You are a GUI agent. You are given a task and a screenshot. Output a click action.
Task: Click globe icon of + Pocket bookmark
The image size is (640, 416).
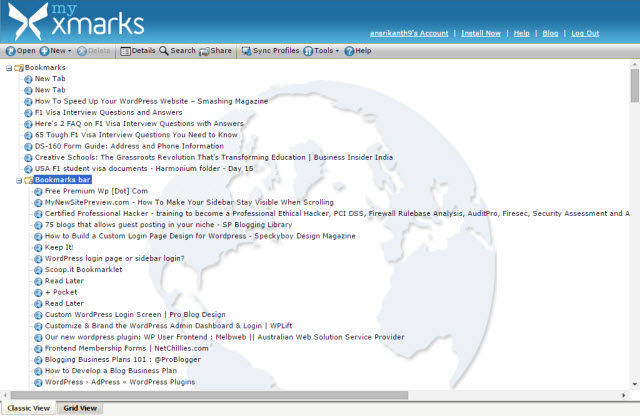tap(38, 293)
